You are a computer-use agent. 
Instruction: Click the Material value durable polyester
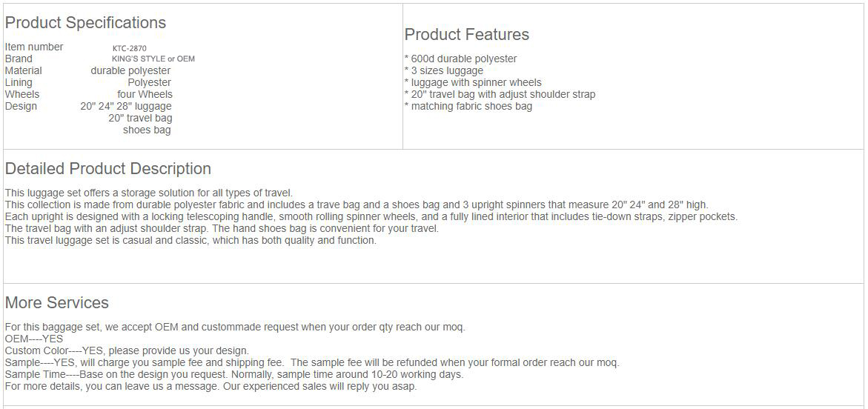(130, 71)
